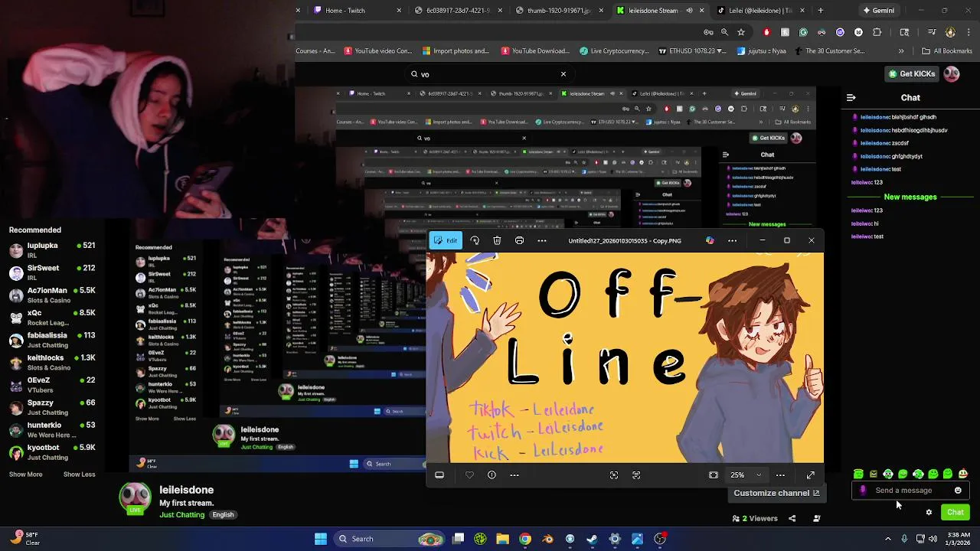The image size is (980, 551).
Task: Favorite the image with heart icon
Action: [469, 475]
